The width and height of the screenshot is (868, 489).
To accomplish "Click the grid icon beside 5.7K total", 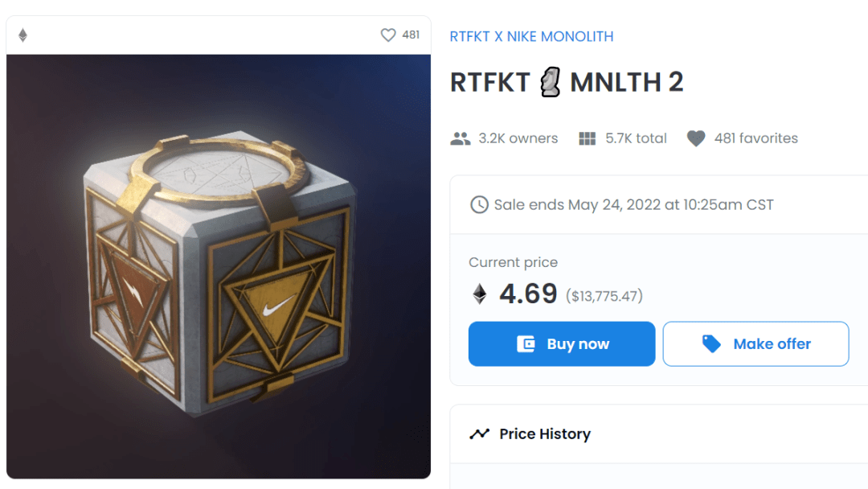I will [588, 138].
